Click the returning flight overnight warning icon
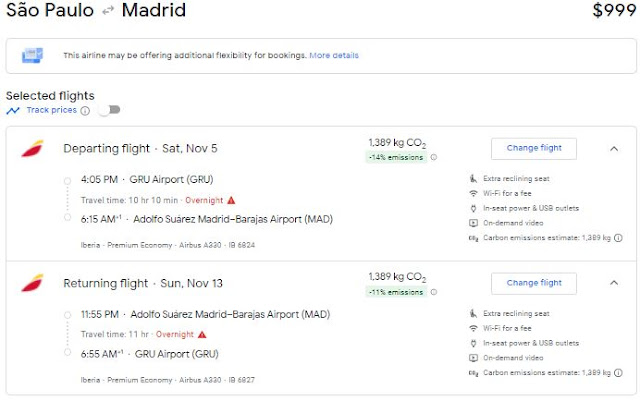 [202, 334]
